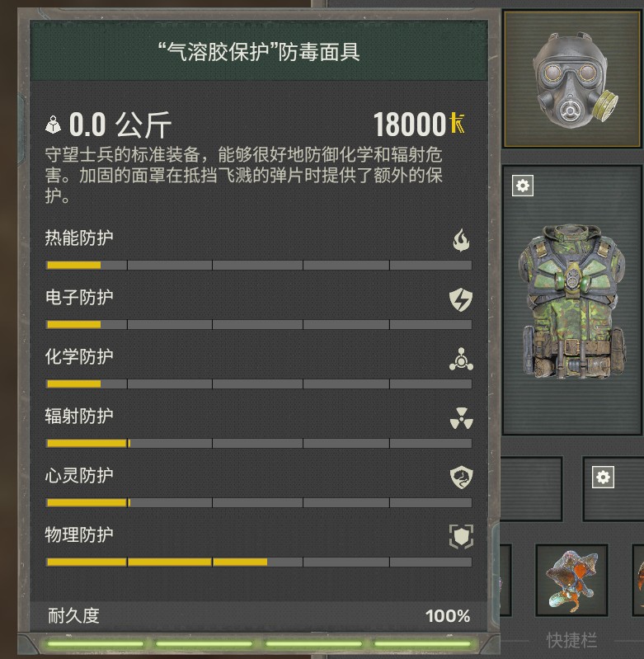644x659 pixels.
Task: Select the gas mask item thumbnail
Action: (x=572, y=79)
